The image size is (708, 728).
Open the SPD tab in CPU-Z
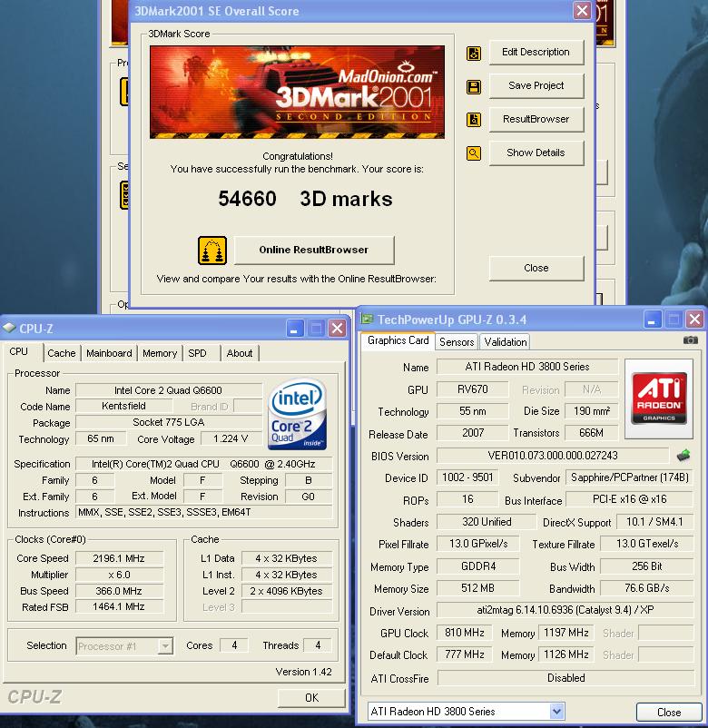pyautogui.click(x=197, y=353)
